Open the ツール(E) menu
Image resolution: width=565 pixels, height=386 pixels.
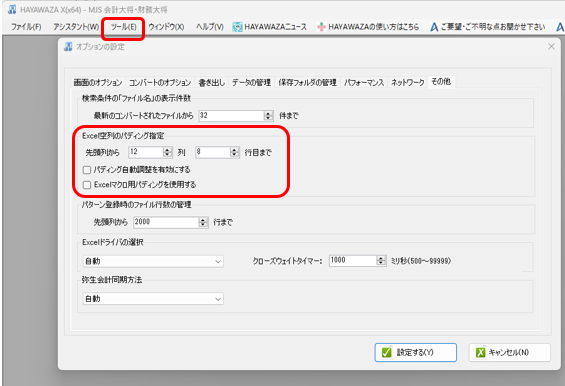click(123, 27)
